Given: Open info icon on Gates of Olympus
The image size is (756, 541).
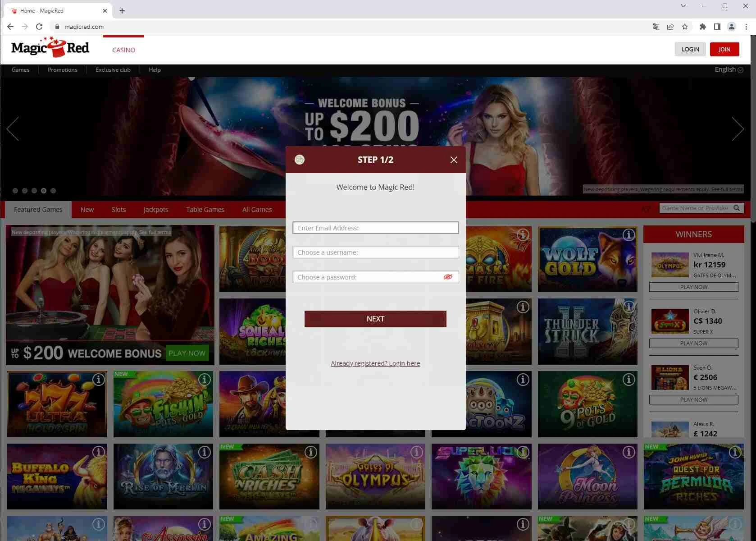Looking at the screenshot, I should pyautogui.click(x=417, y=452).
